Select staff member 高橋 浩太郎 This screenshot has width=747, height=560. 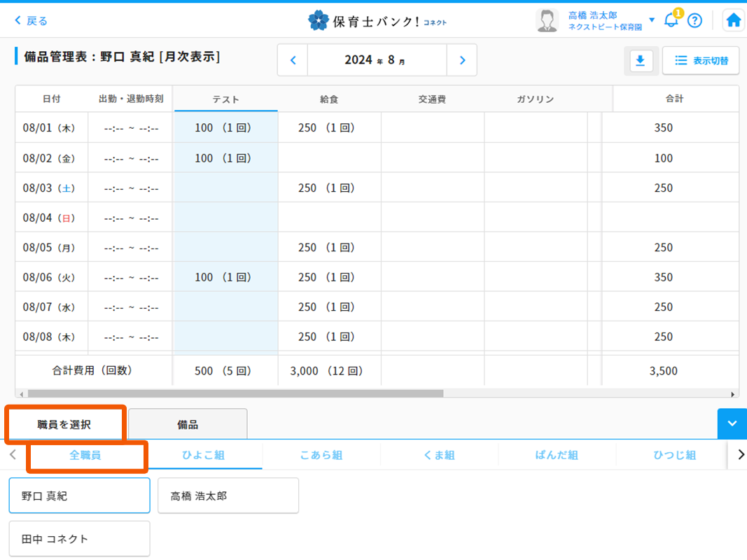[228, 496]
